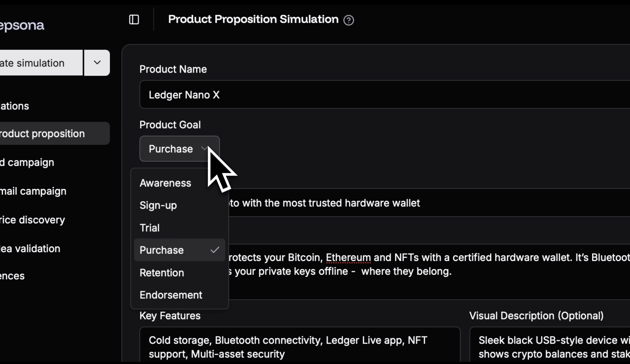The width and height of the screenshot is (630, 364).
Task: Open the Product proposition sidebar item
Action: tap(43, 134)
